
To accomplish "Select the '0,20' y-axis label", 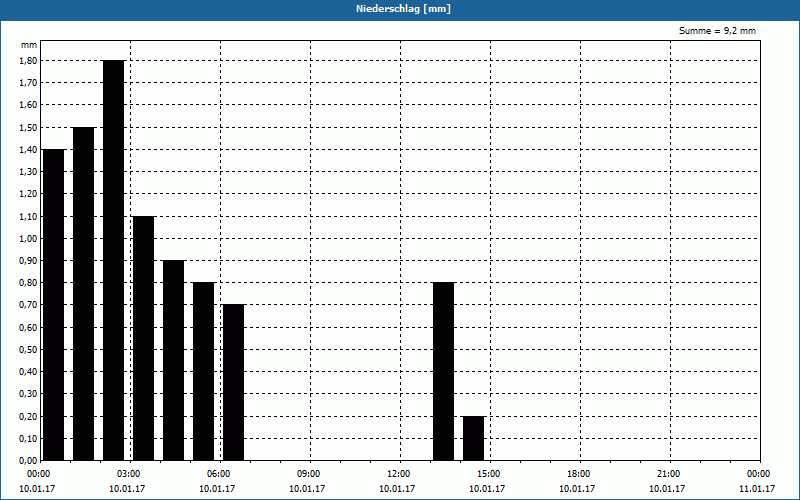I will [x=28, y=416].
